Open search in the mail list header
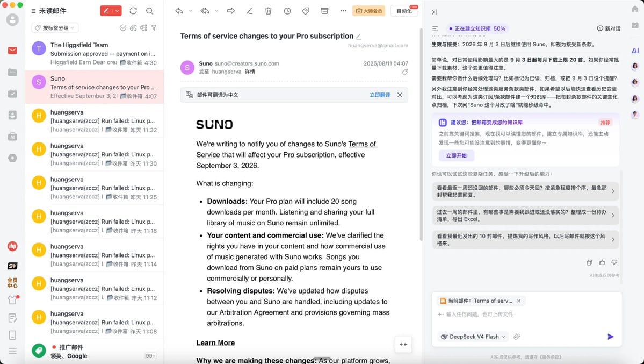Image resolution: width=644 pixels, height=364 pixels. (149, 11)
